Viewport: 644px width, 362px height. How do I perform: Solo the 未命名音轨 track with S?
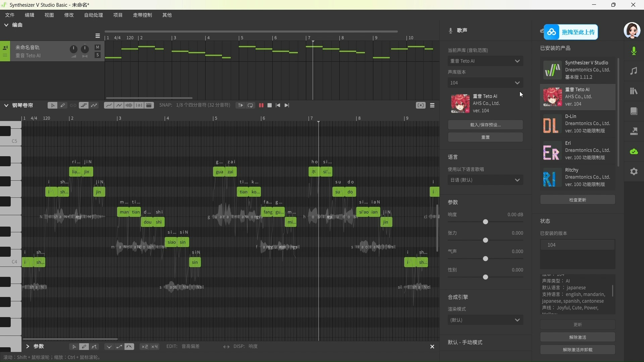click(x=98, y=55)
